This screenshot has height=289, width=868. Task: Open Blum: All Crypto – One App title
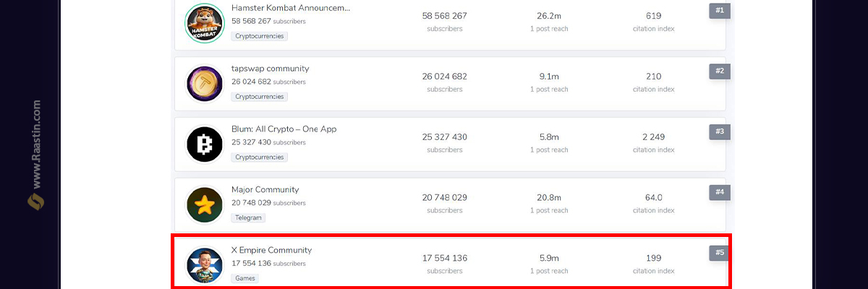coord(284,129)
